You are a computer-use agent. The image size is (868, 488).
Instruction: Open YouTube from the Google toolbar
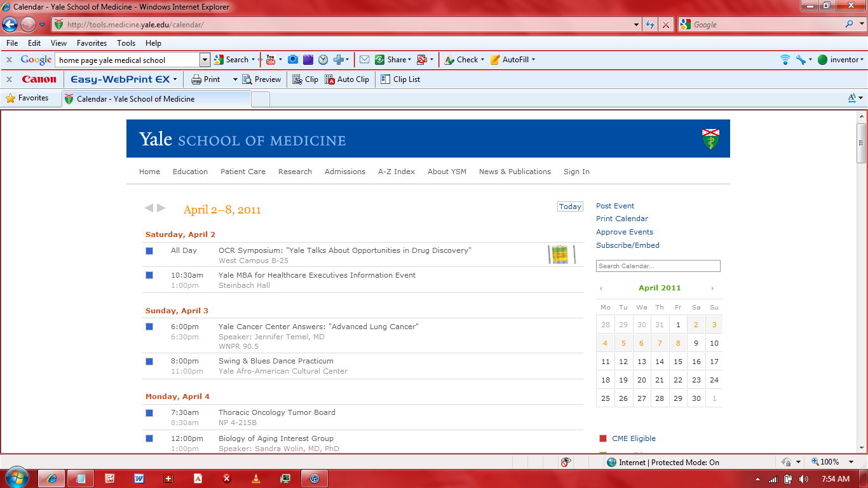click(x=270, y=60)
